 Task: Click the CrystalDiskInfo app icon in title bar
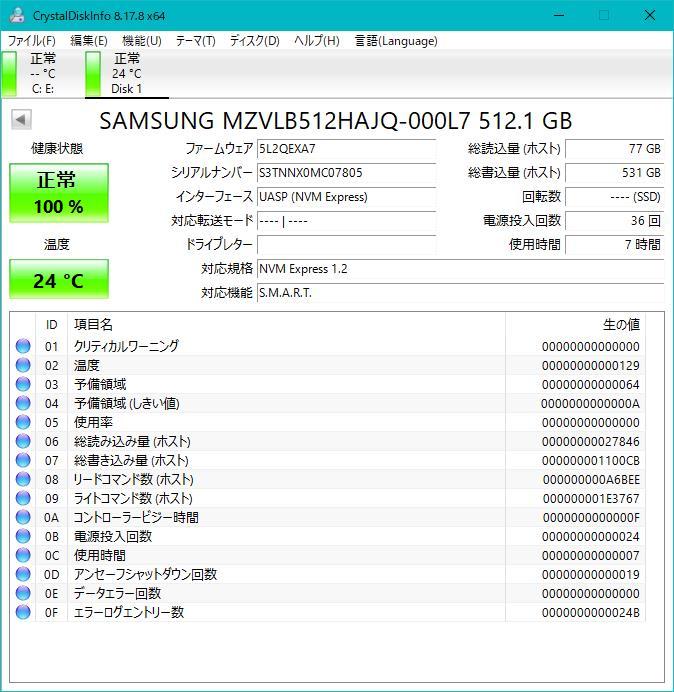pos(16,15)
